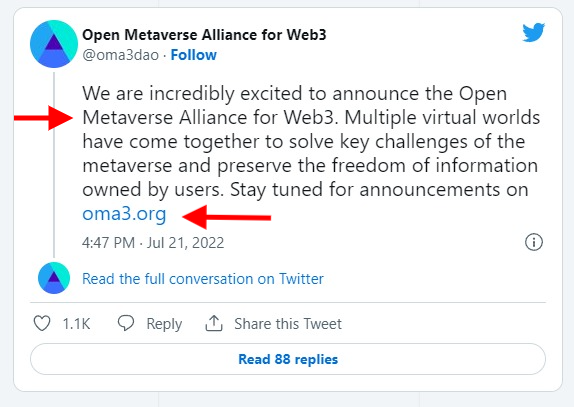Click Share this Tweet text
574x407 pixels.
(x=288, y=324)
